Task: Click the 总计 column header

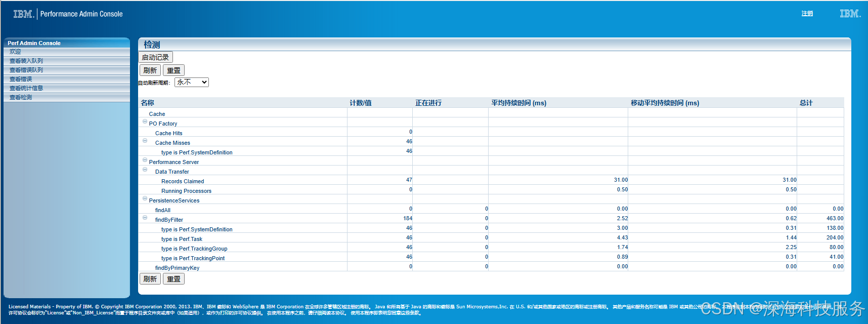Action: click(806, 103)
